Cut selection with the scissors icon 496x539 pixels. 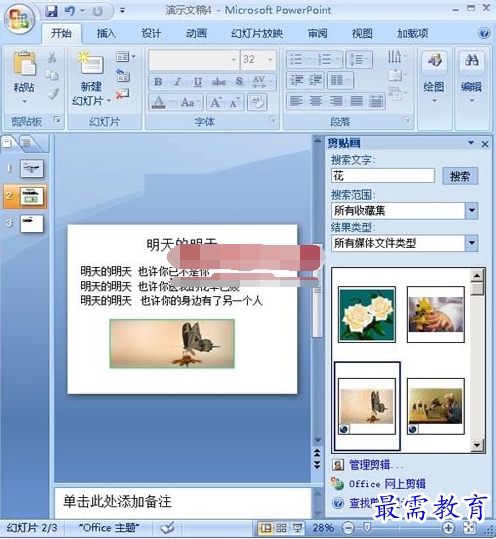point(52,57)
